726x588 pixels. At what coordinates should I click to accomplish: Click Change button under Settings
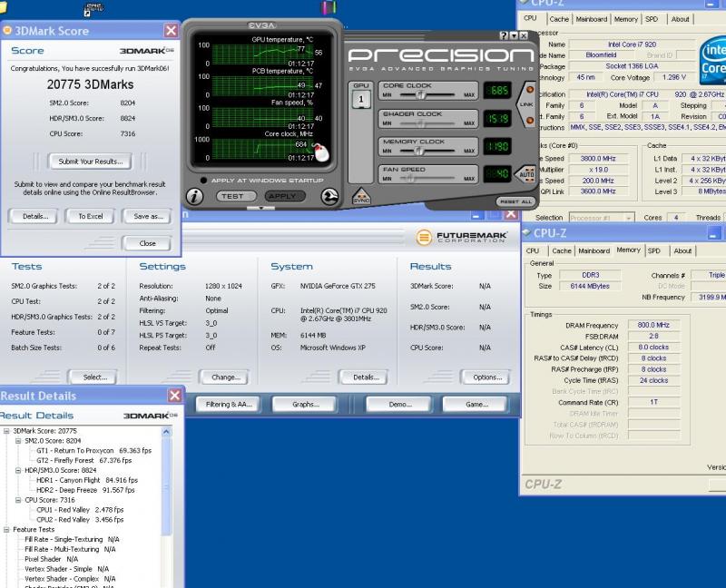click(x=225, y=377)
